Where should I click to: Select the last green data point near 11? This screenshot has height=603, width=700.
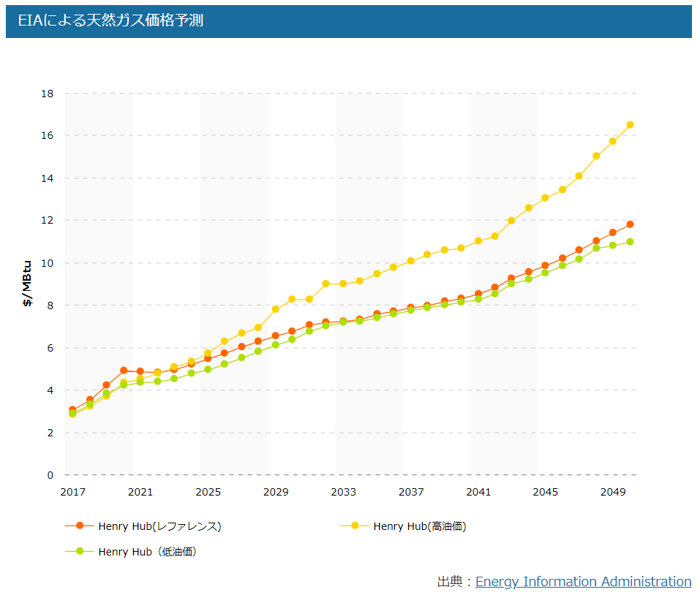[630, 242]
